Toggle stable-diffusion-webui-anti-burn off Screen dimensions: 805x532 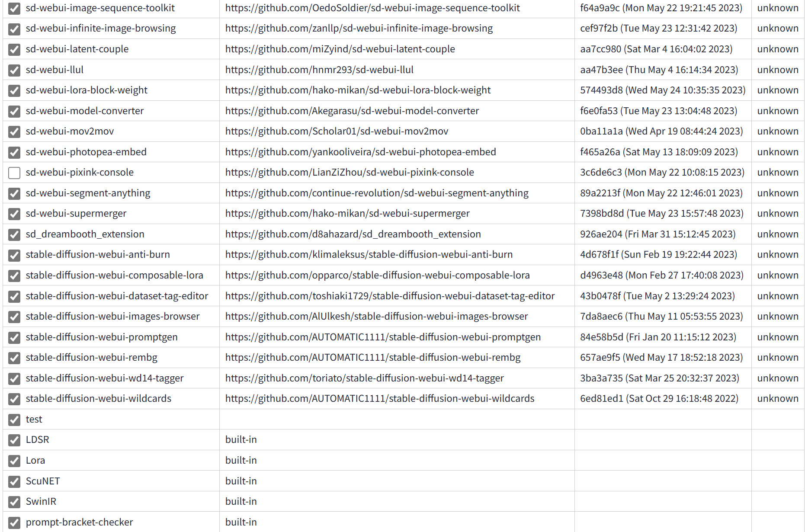coord(14,255)
